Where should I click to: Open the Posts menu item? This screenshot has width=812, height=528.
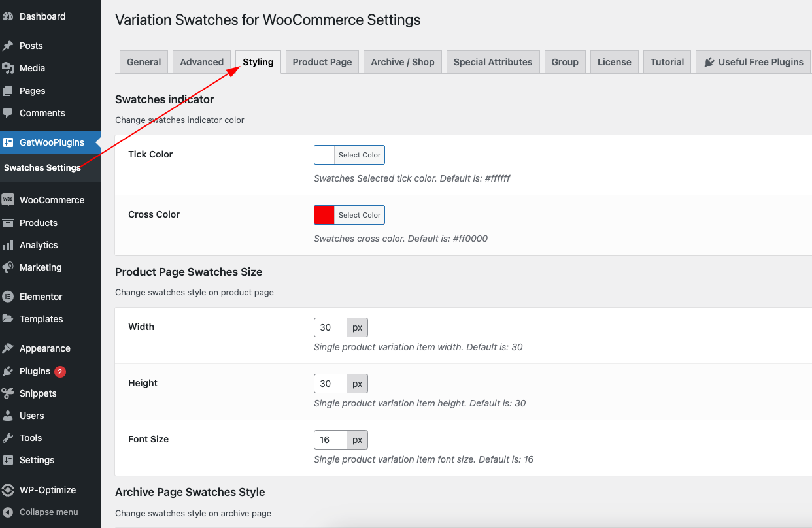[x=31, y=46]
